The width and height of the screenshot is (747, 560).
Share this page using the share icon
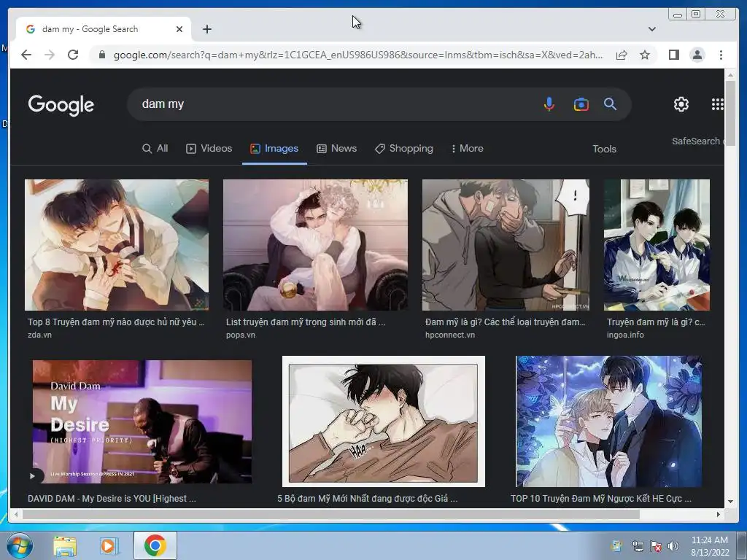[x=622, y=55]
